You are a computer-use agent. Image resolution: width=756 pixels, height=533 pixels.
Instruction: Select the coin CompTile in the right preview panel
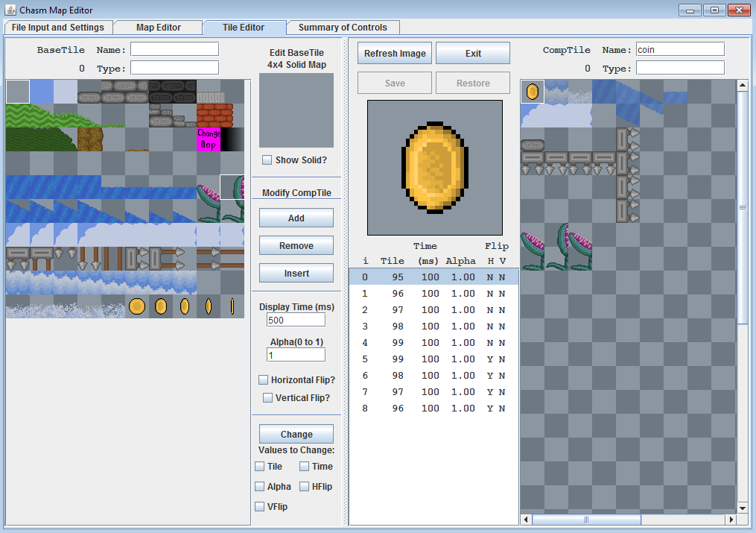click(532, 92)
